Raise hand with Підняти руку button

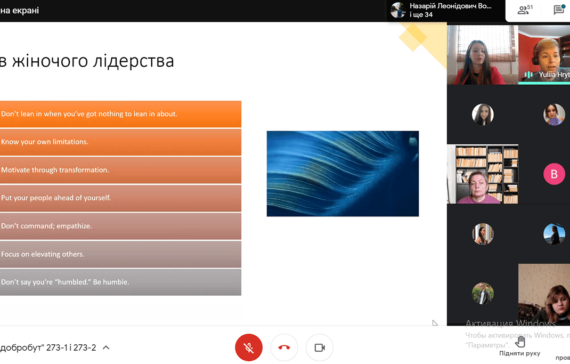coord(520,346)
